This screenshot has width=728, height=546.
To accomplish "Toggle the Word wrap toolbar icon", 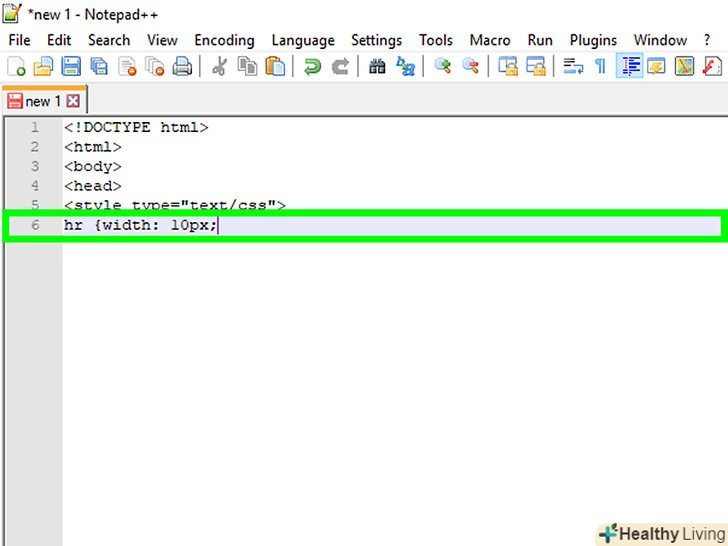I will click(573, 66).
